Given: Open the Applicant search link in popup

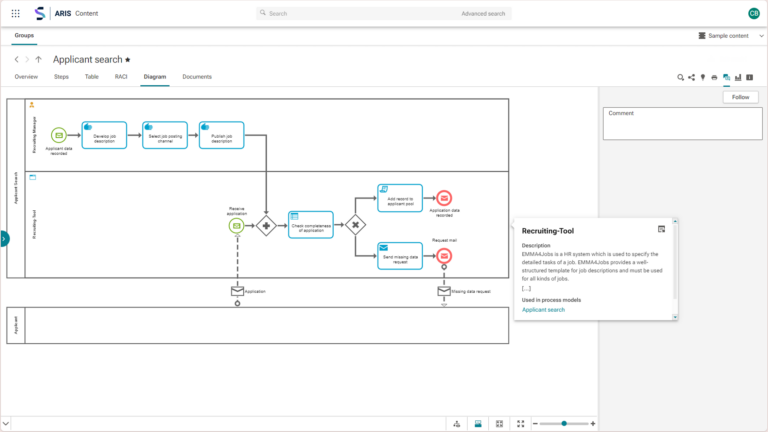Looking at the screenshot, I should coord(543,310).
